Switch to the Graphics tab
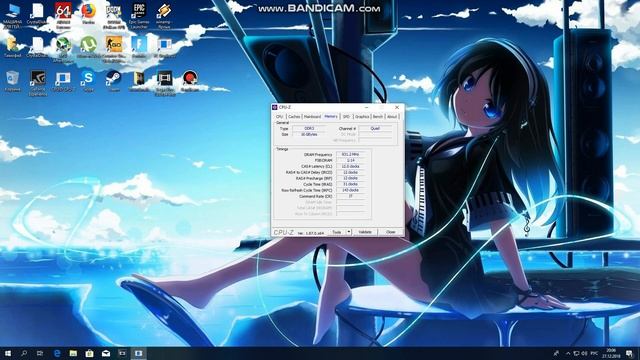The width and height of the screenshot is (640, 360). point(362,117)
